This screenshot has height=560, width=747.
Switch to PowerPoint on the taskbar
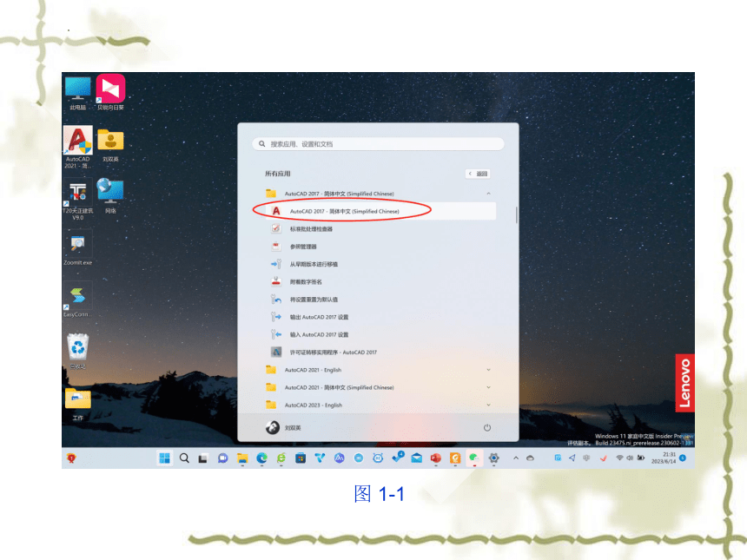pos(435,458)
